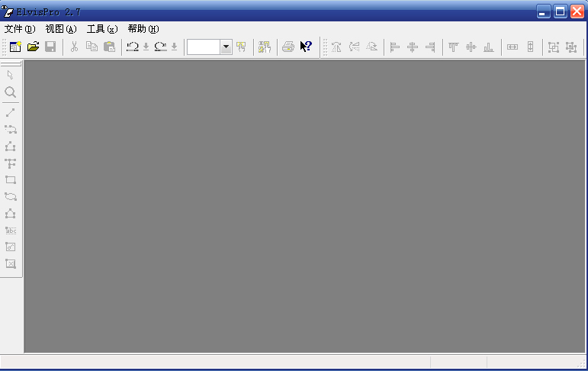Pick the rectangle shape tool
The height and width of the screenshot is (371, 588).
[11, 180]
